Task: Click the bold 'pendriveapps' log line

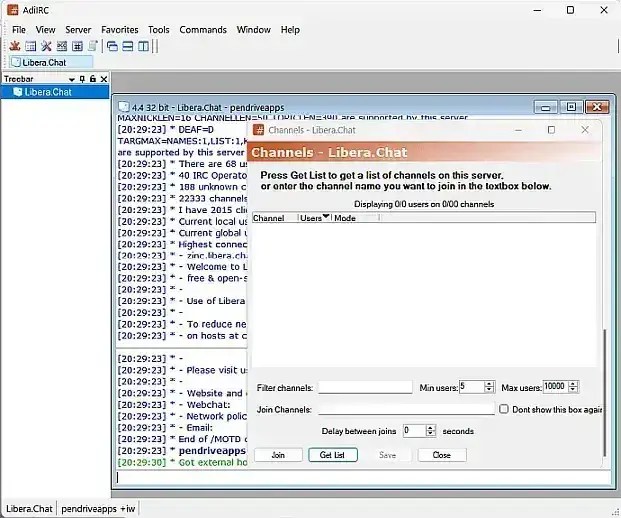Action: tap(182, 451)
